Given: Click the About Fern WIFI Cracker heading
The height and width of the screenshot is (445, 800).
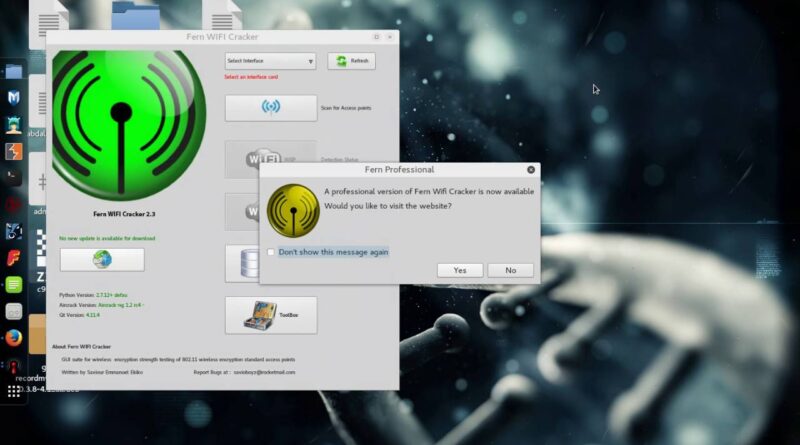Looking at the screenshot, I should coord(82,347).
